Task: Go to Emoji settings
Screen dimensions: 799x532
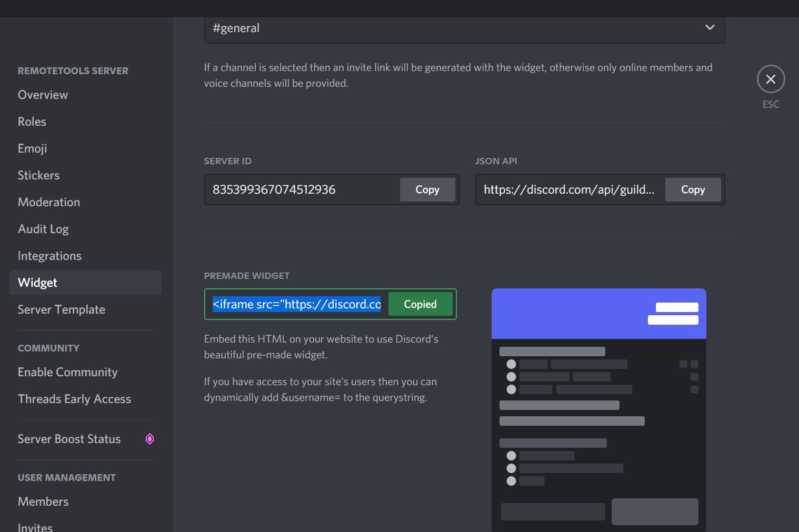Action: [x=85, y=148]
